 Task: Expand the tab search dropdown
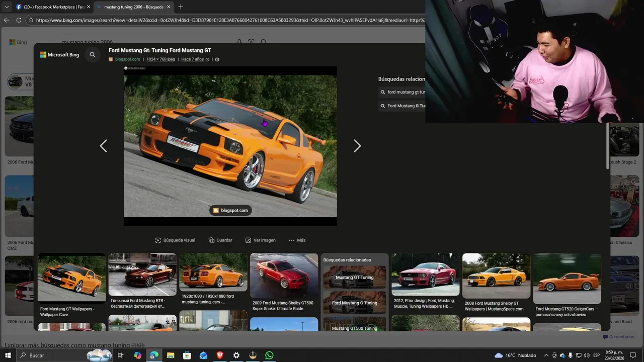coord(7,7)
